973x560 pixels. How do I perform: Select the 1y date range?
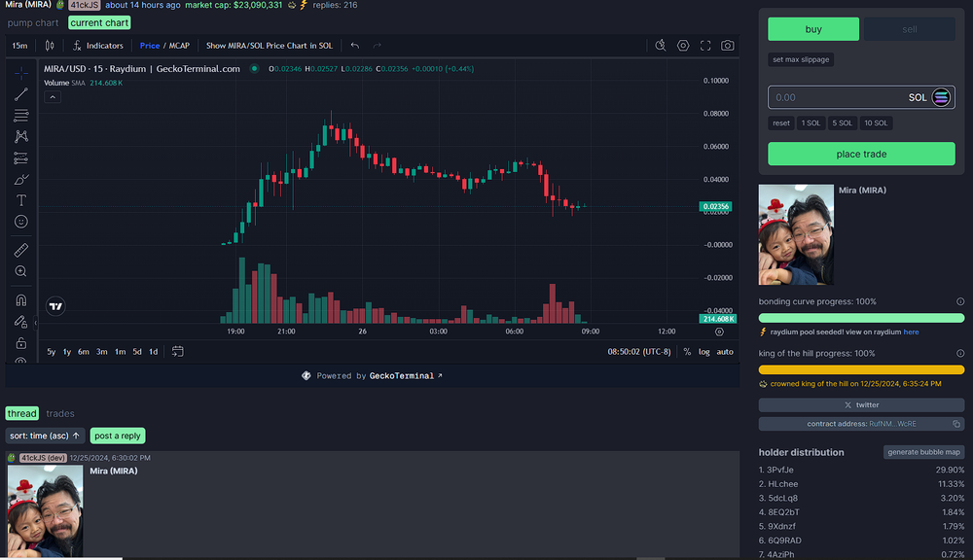(67, 352)
